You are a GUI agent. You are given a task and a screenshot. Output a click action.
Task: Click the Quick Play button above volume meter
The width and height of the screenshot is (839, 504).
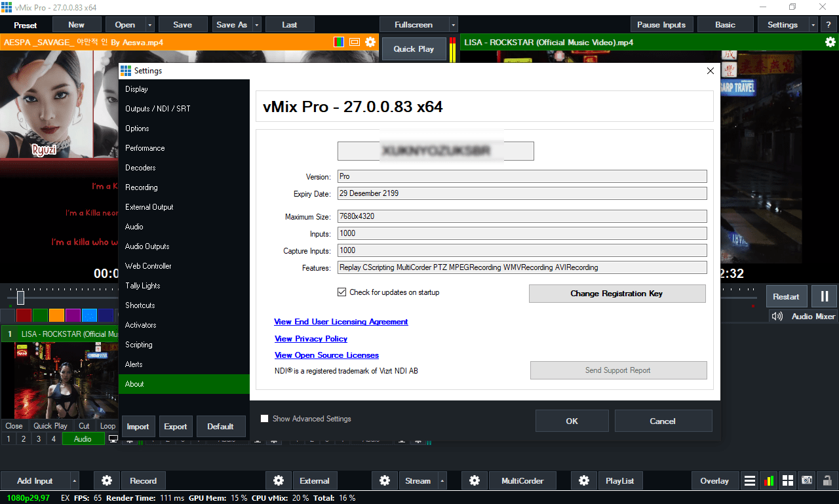[414, 49]
